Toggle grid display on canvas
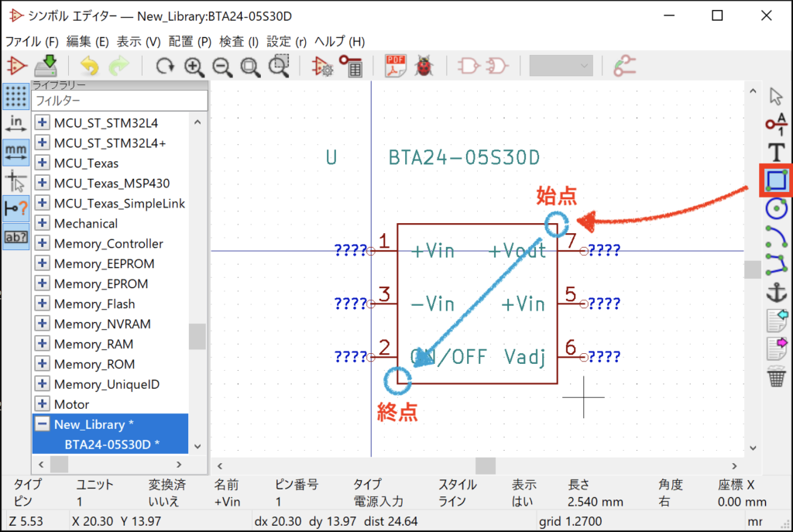The height and width of the screenshot is (532, 793). (x=16, y=96)
